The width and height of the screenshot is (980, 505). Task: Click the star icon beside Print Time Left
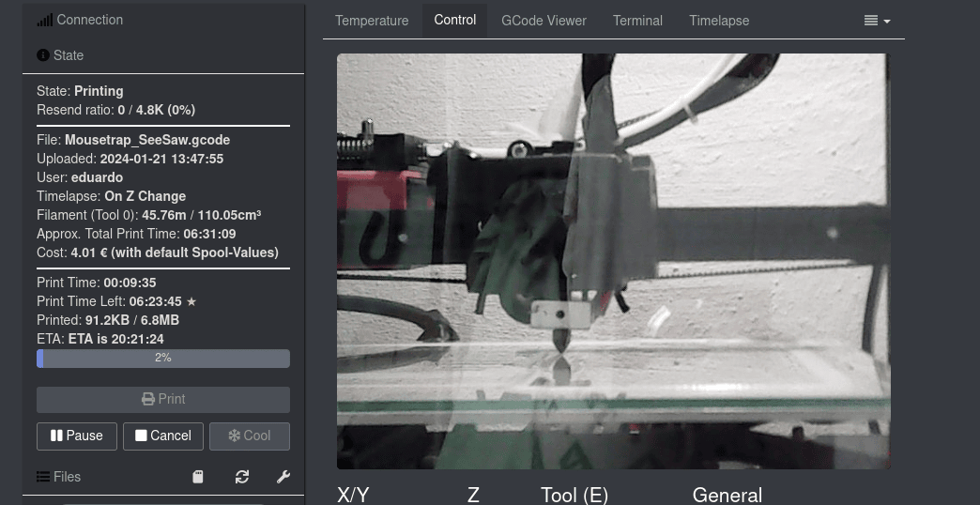point(191,301)
